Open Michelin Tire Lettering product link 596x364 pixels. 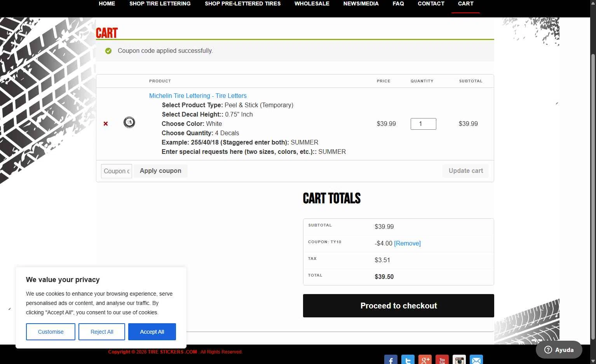coord(198,96)
